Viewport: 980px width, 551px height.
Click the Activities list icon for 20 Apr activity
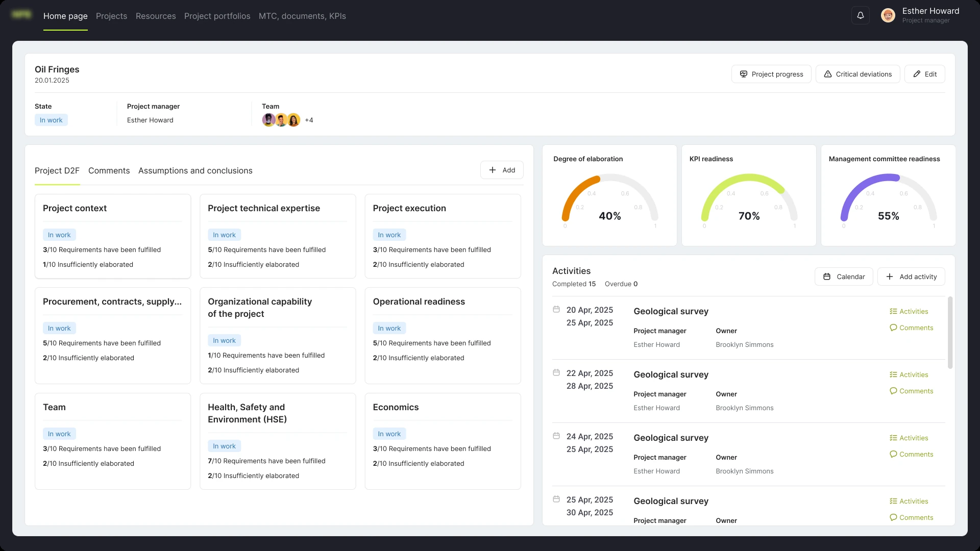coord(893,312)
